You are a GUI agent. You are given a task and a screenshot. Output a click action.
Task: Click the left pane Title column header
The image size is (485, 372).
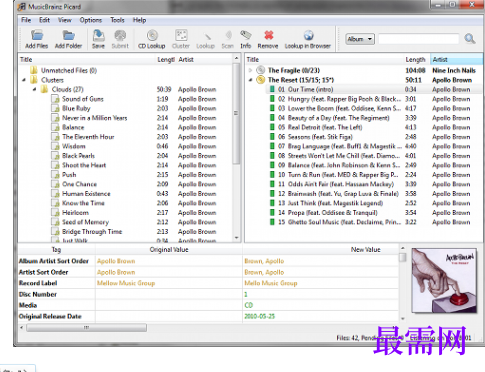tap(87, 59)
